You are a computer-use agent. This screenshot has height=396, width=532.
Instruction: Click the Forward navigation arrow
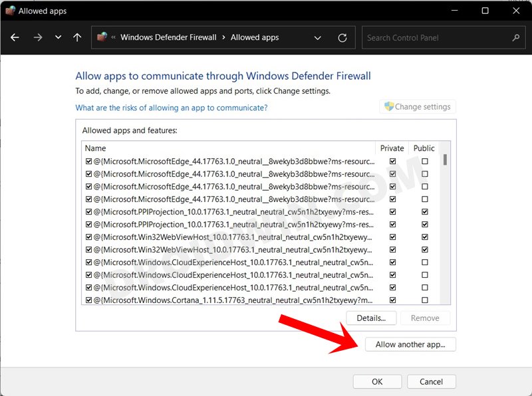[37, 37]
